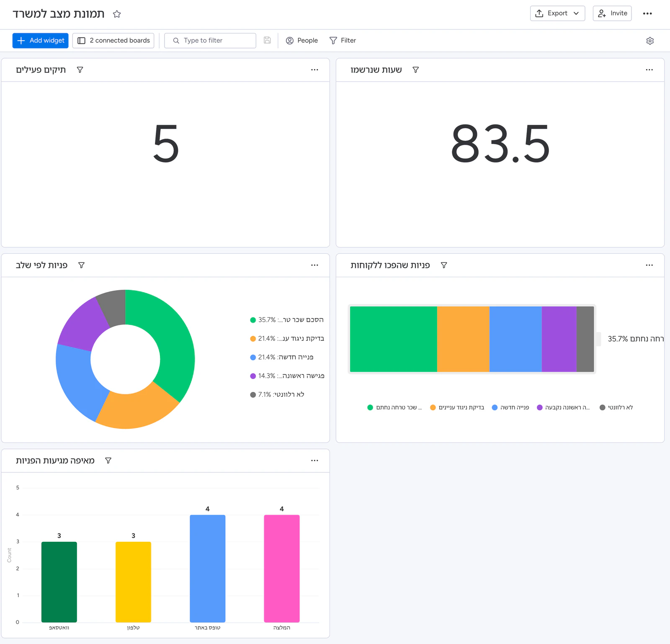Toggle 21.4% orange legend entry in pie

[x=287, y=338]
